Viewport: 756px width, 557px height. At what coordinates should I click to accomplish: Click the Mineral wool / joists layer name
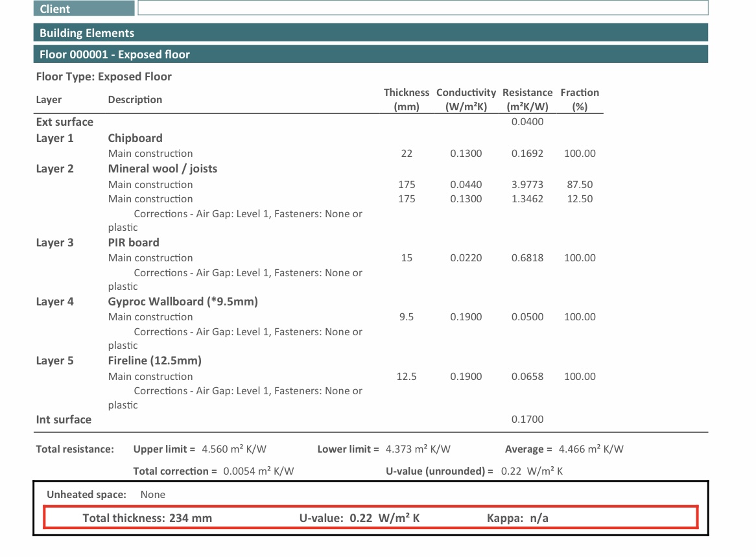point(162,169)
